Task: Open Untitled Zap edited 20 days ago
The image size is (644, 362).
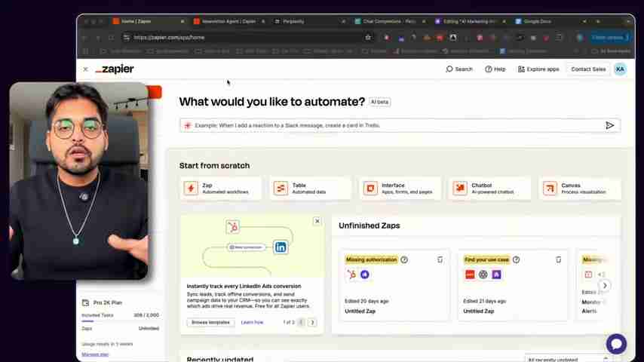Action: 360,311
